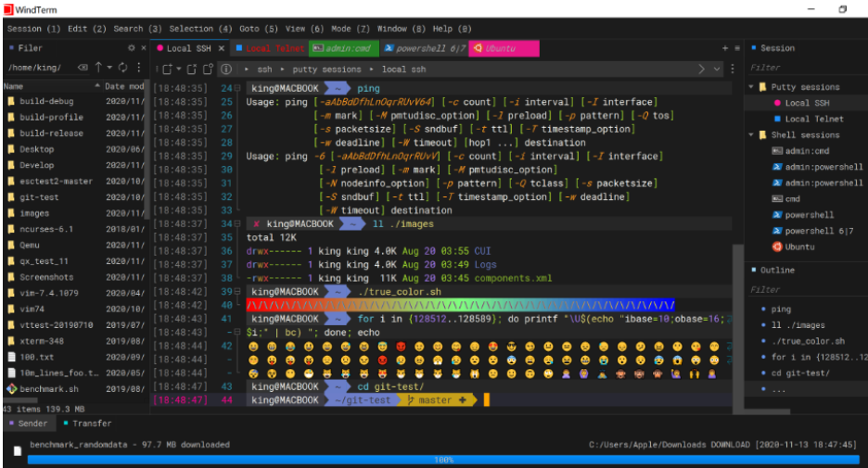The image size is (868, 468).
Task: Open the Local Telnet putty session
Action: (x=813, y=119)
